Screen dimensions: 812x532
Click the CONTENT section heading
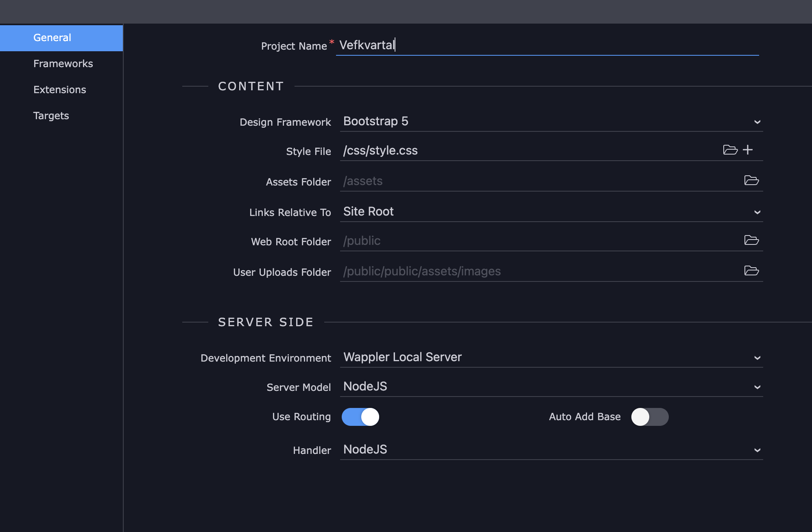click(251, 86)
